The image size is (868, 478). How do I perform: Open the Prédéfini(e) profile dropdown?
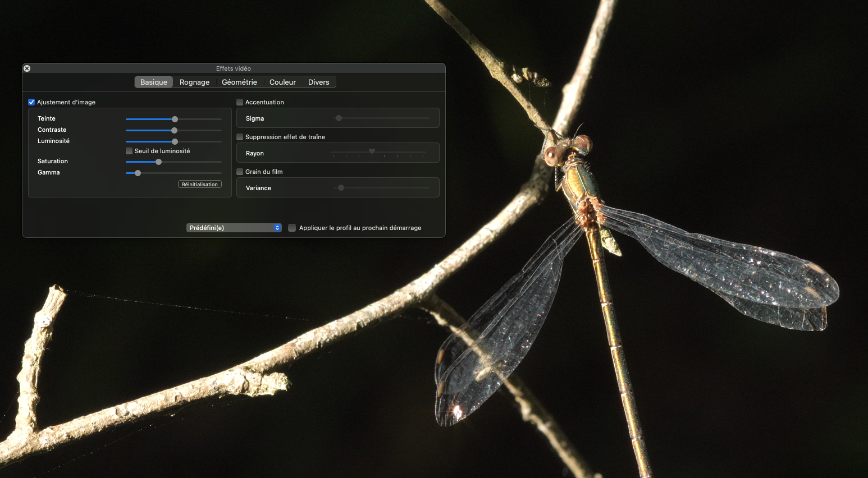click(234, 228)
